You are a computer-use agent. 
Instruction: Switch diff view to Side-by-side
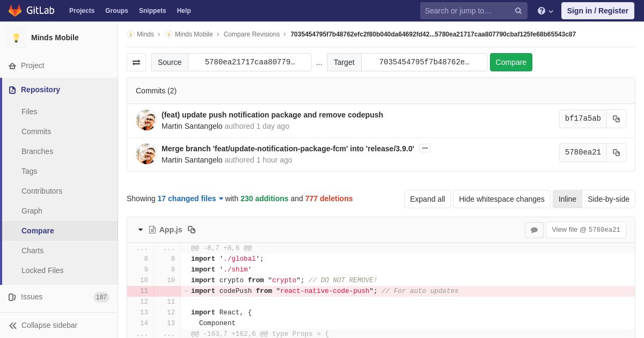[x=609, y=199]
